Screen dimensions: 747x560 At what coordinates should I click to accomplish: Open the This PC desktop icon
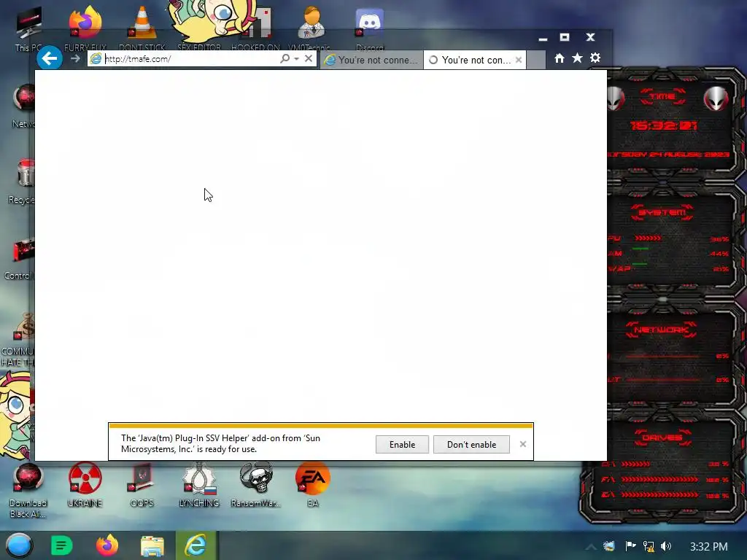pyautogui.click(x=28, y=28)
